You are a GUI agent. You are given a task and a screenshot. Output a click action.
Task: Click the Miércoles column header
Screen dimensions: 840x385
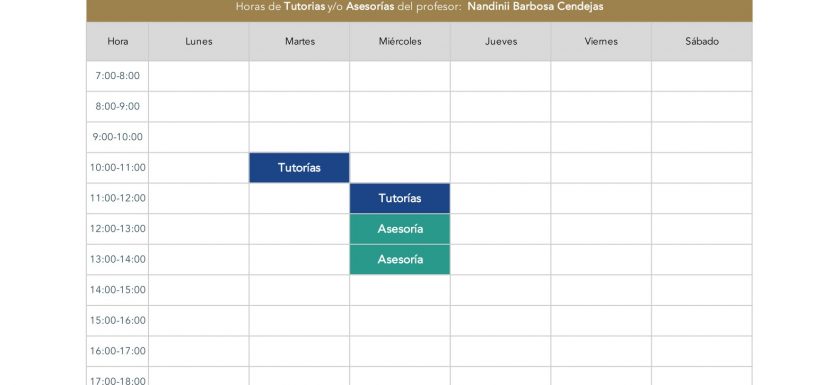pyautogui.click(x=400, y=41)
